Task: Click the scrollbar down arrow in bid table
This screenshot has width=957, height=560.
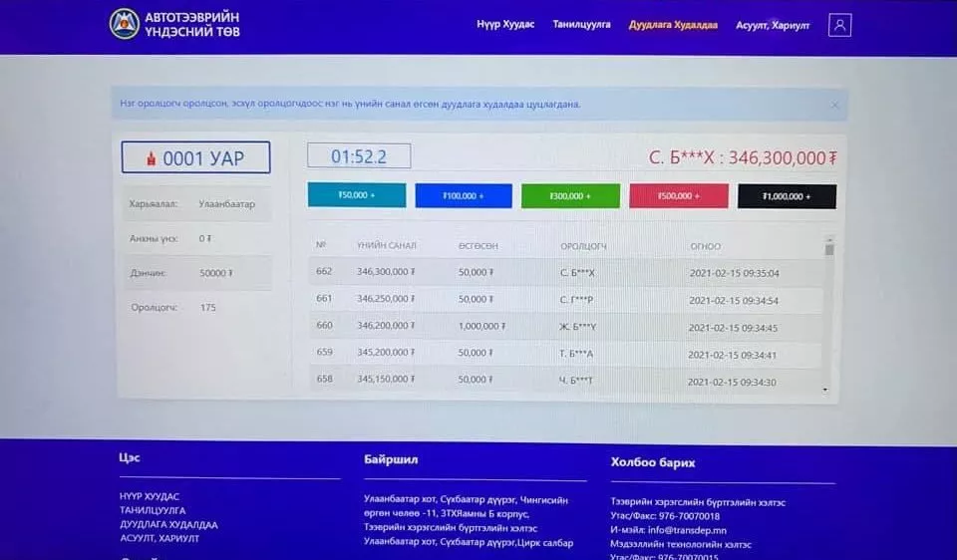Action: (x=825, y=390)
